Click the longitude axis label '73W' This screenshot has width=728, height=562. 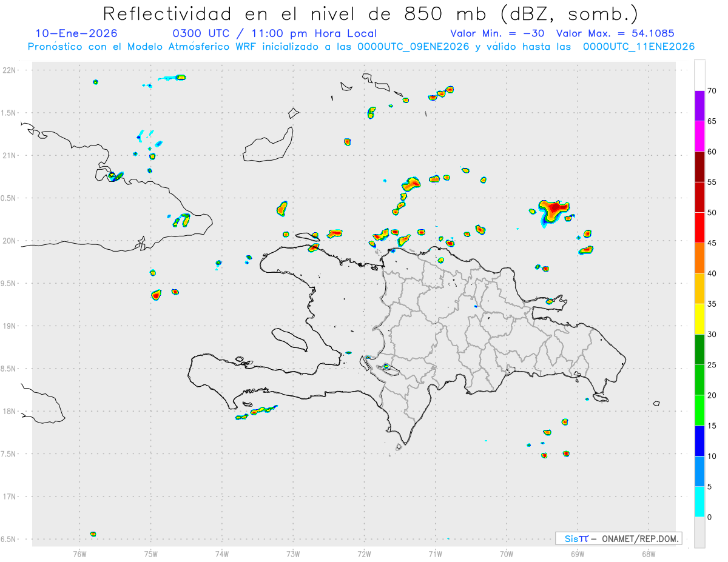[293, 554]
